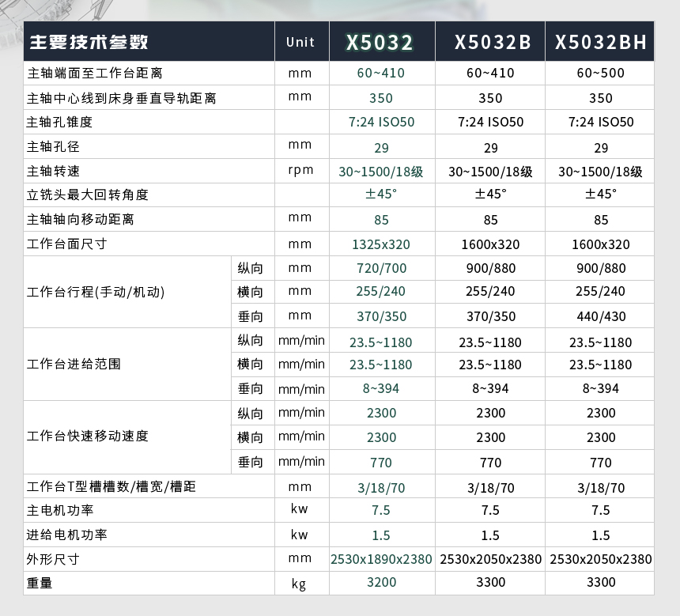680x616 pixels.
Task: Click the 720/700 longitudinal travel value
Action: pyautogui.click(x=381, y=269)
